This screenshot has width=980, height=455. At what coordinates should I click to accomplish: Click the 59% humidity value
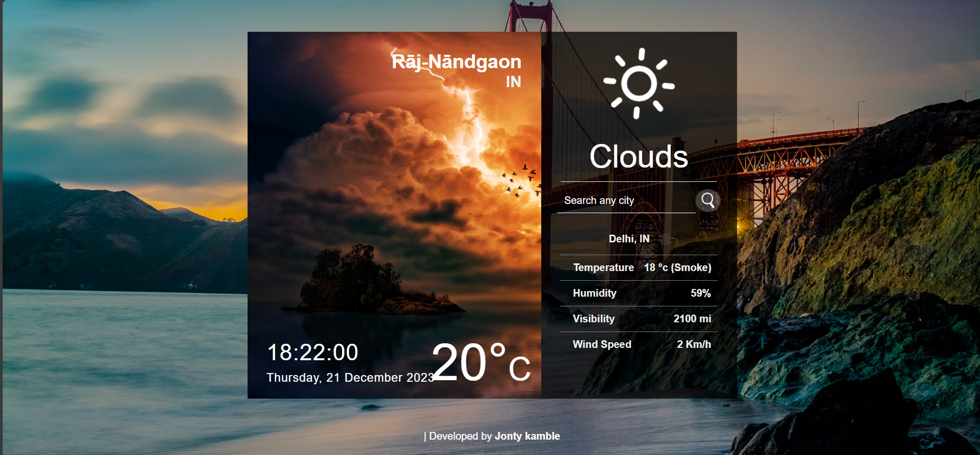click(x=701, y=293)
